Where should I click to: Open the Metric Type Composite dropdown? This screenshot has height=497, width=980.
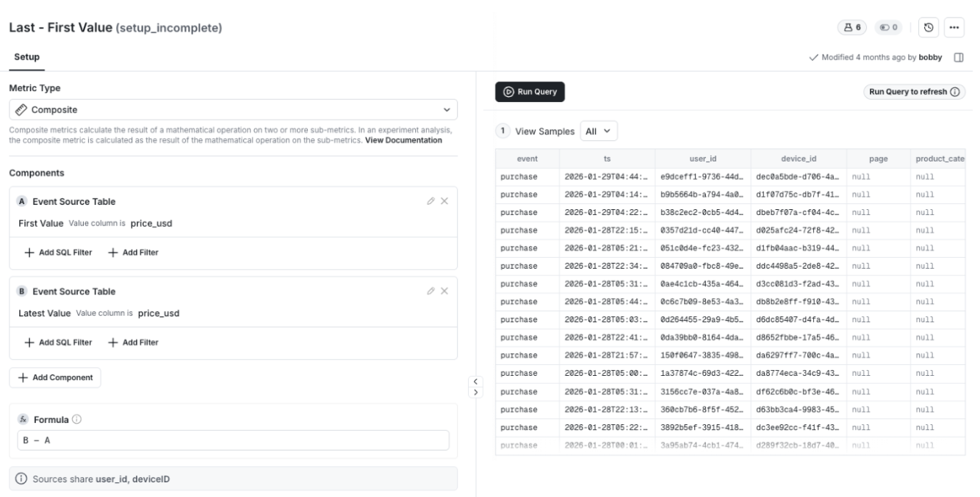233,109
